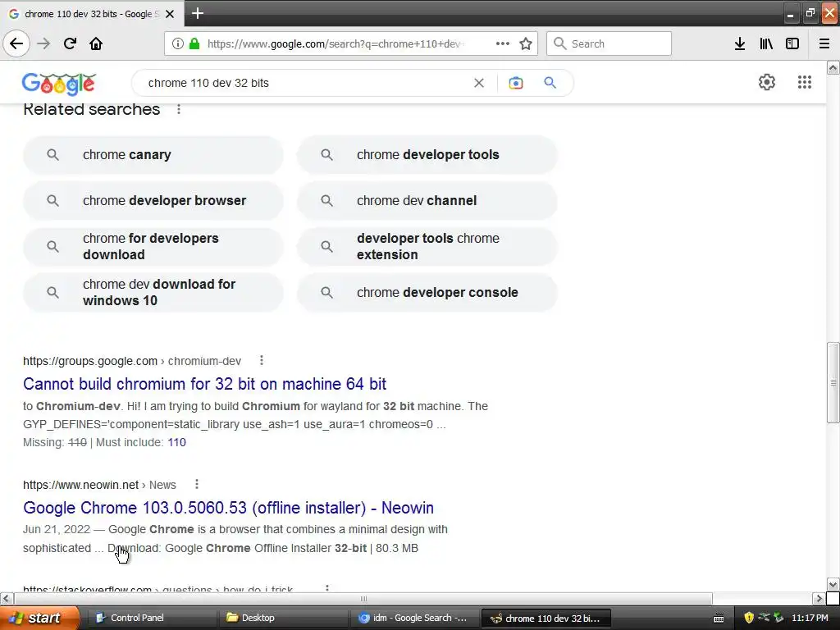Click the scroll down arrow
840x630 pixels.
pos(833,584)
